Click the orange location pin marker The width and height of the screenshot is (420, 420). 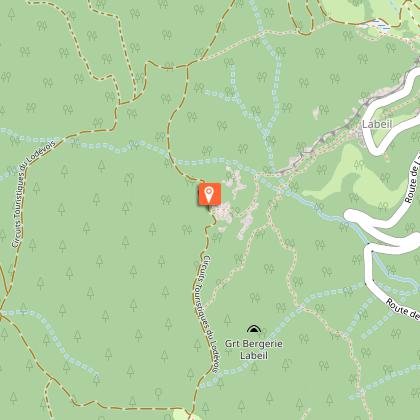click(x=210, y=194)
